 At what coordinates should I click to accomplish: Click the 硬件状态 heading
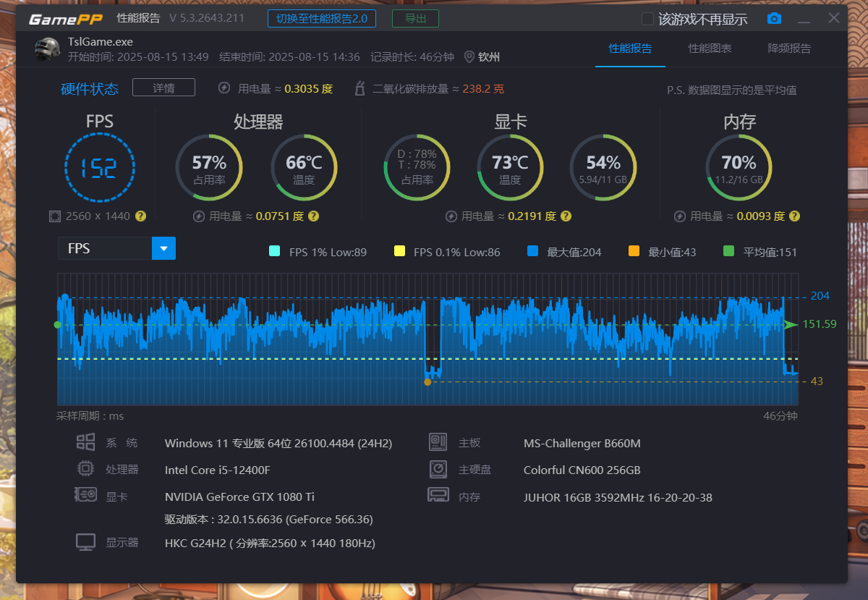tap(90, 88)
